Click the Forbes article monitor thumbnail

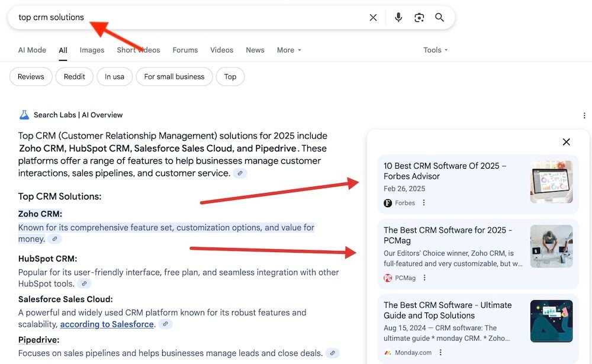coord(551,182)
